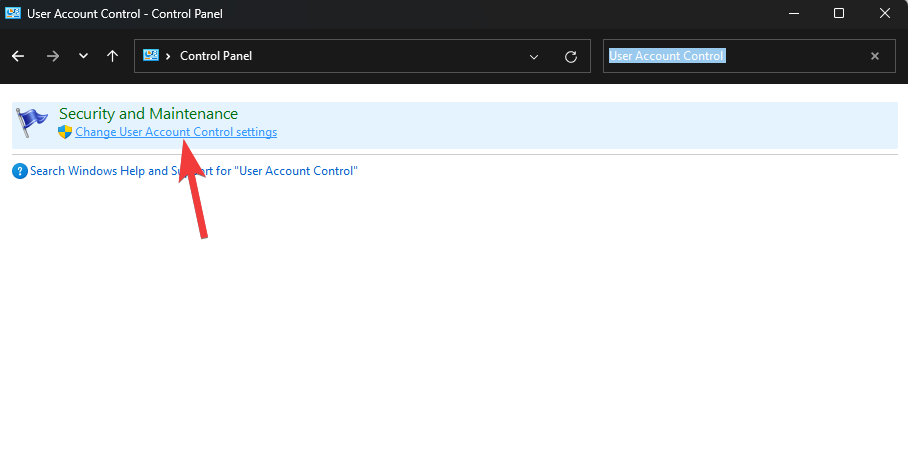908x461 pixels.
Task: Select the Control Panel breadcrumb
Action: 215,56
